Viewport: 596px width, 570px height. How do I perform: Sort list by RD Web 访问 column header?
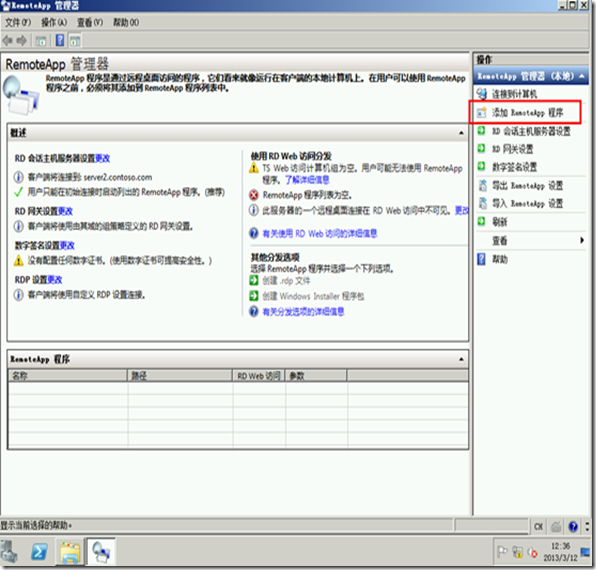pos(259,376)
